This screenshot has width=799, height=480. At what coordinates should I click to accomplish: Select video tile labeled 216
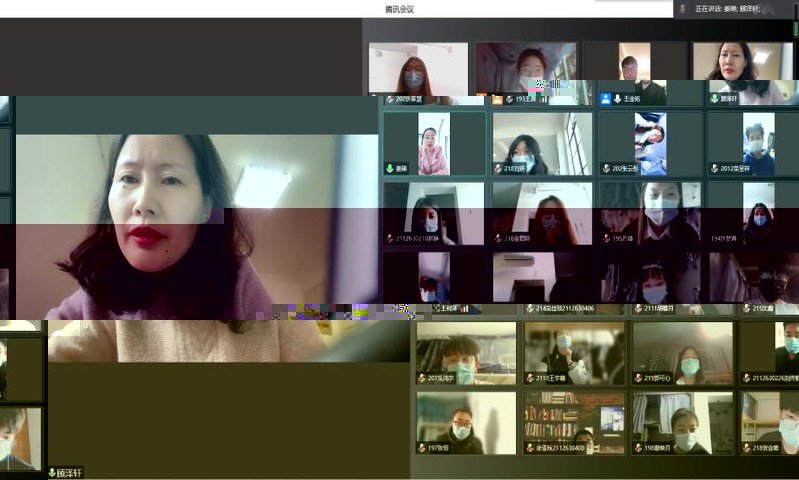(x=542, y=214)
